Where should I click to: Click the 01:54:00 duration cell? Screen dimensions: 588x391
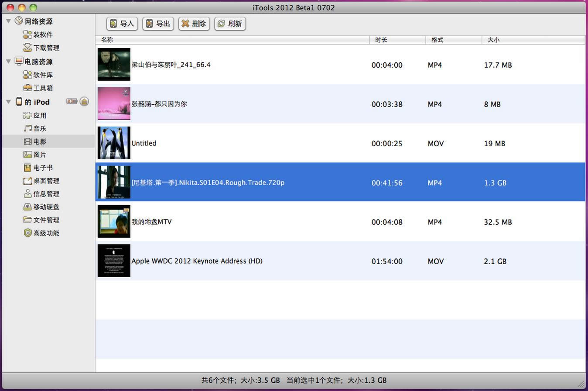387,261
